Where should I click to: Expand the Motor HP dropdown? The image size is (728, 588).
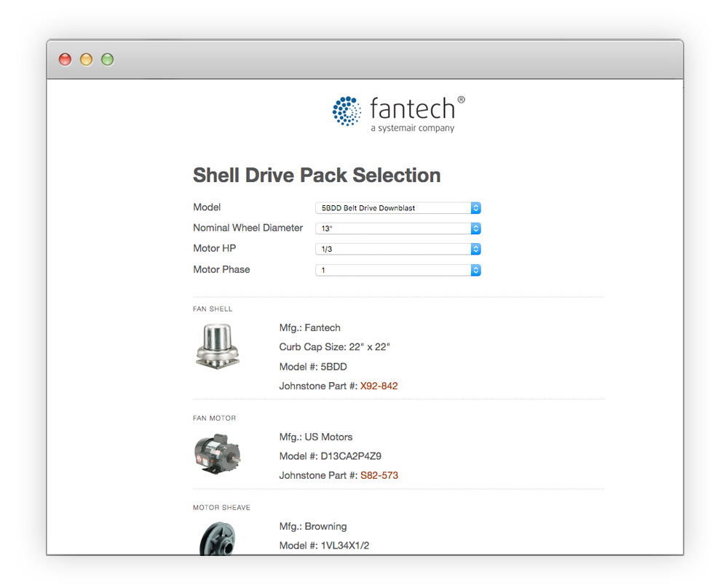398,249
